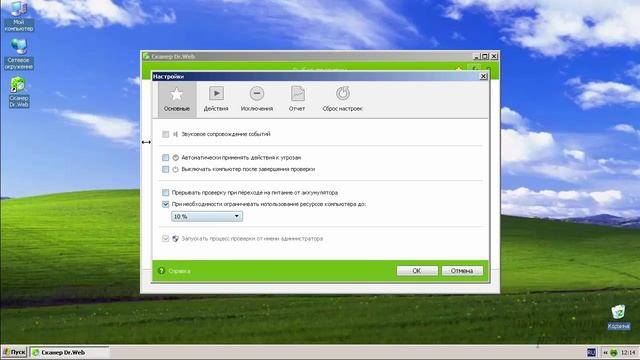Screen dimensions: 640x360
Task: Open the Пуск start menu
Action: click(14, 352)
